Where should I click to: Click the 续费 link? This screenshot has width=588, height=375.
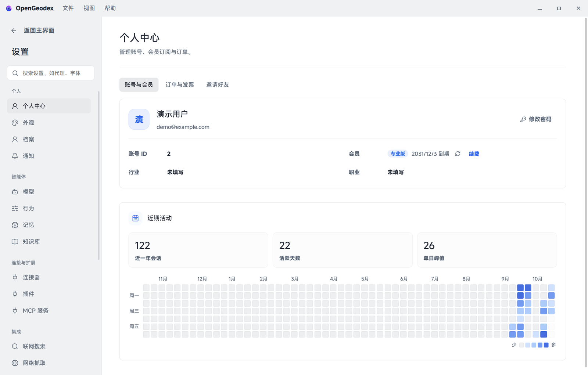(474, 154)
